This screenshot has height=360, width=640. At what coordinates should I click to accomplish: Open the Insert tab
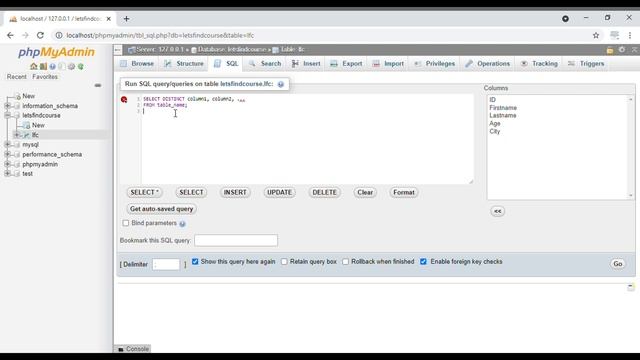[306, 64]
